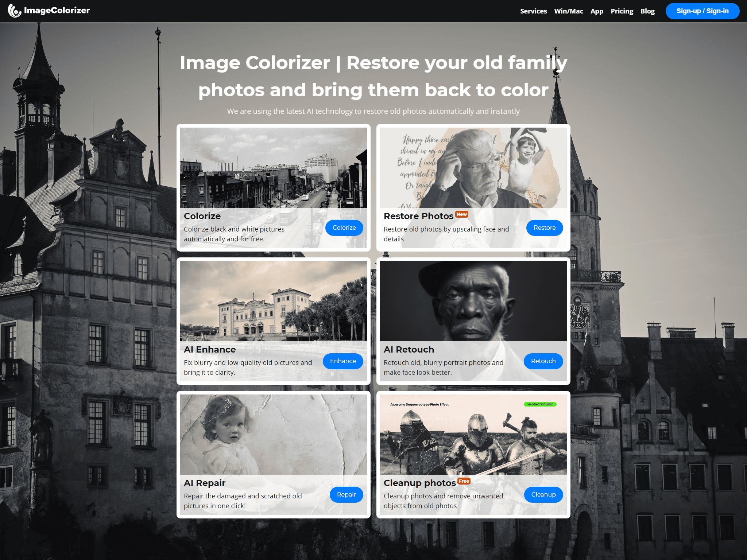Open the Services menu
Image resolution: width=747 pixels, height=560 pixels.
click(x=533, y=11)
